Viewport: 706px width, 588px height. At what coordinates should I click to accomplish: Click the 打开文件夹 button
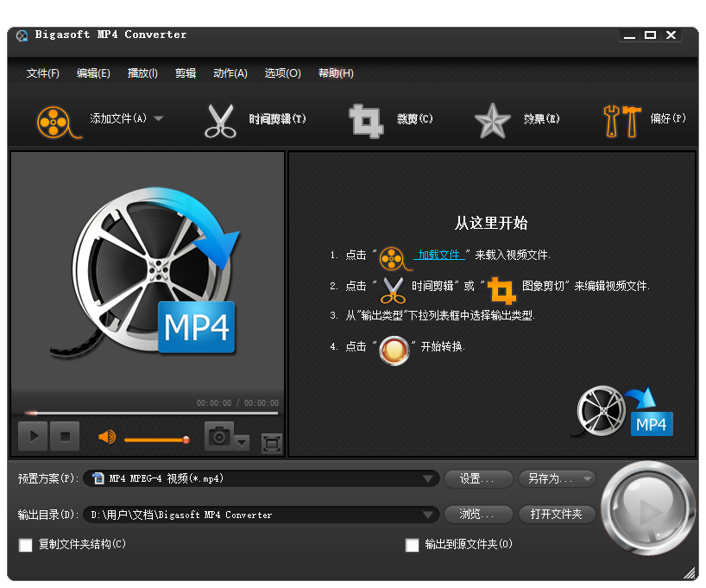(557, 514)
